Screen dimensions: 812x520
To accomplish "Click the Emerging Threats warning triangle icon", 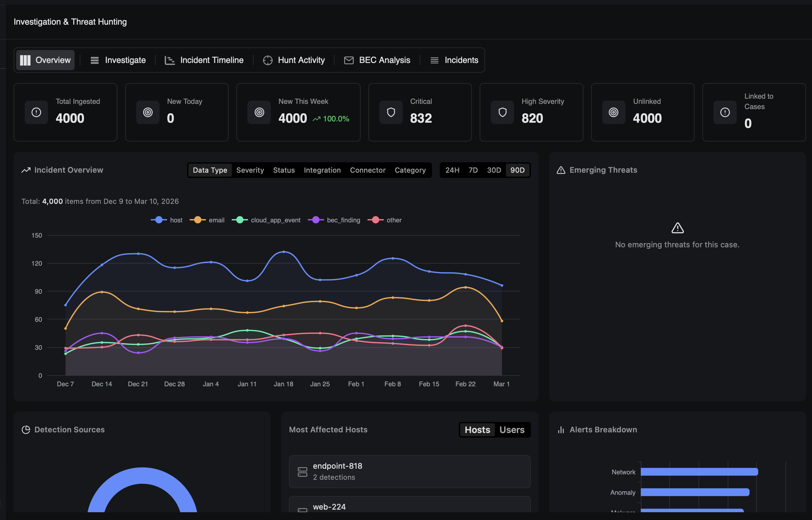I will (561, 170).
